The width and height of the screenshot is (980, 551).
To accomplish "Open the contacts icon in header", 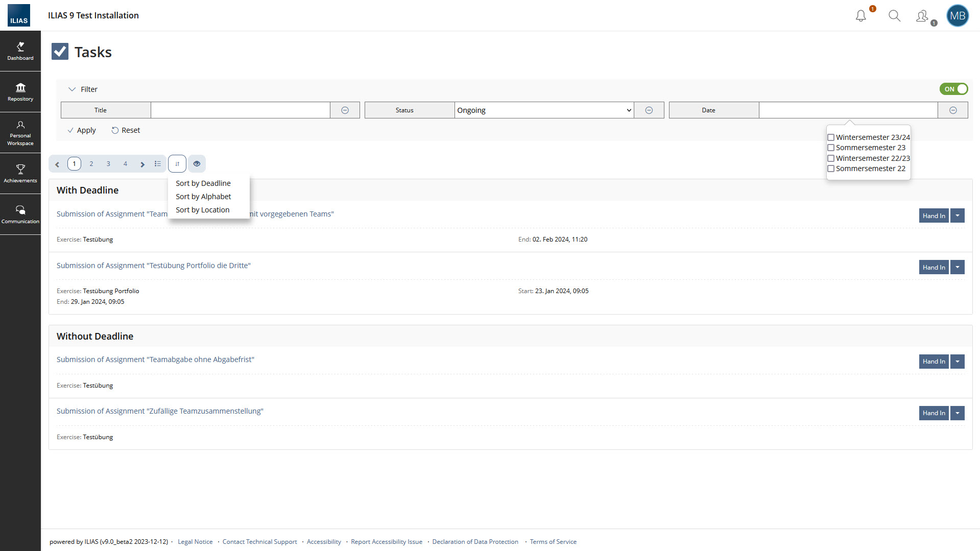I will (922, 16).
